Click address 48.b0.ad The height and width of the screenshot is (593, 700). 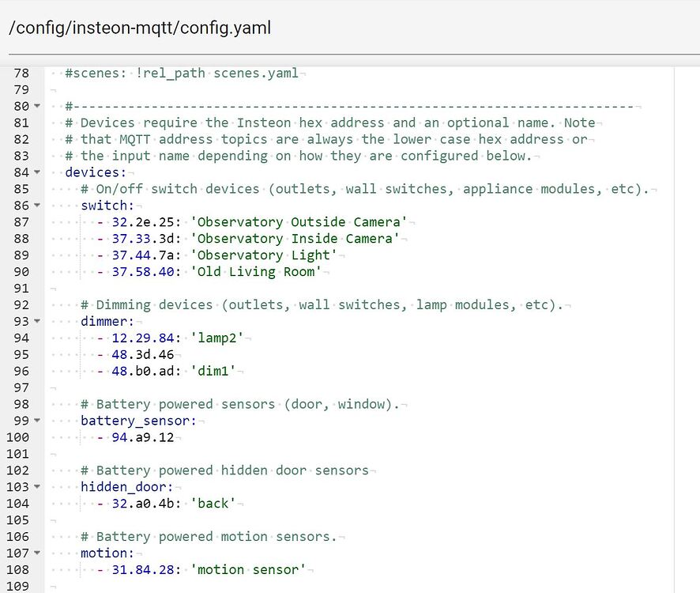(143, 371)
